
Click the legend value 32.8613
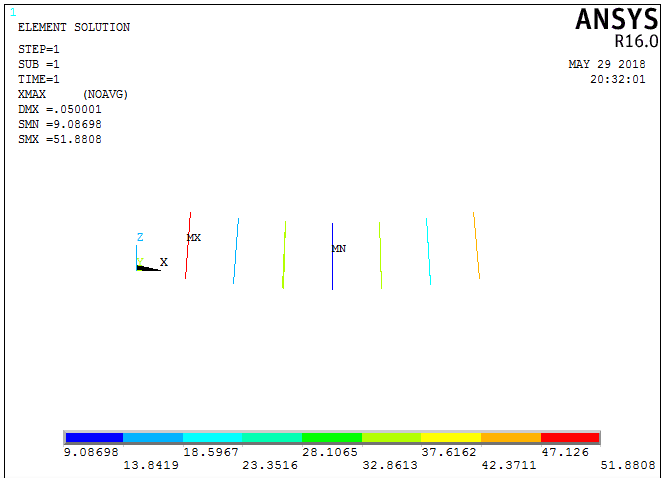[x=390, y=465]
